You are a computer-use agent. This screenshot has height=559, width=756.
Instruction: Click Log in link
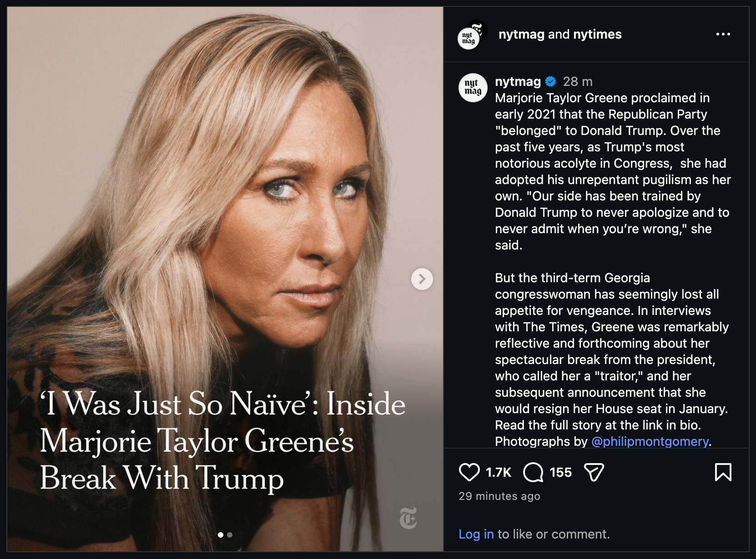coord(476,534)
